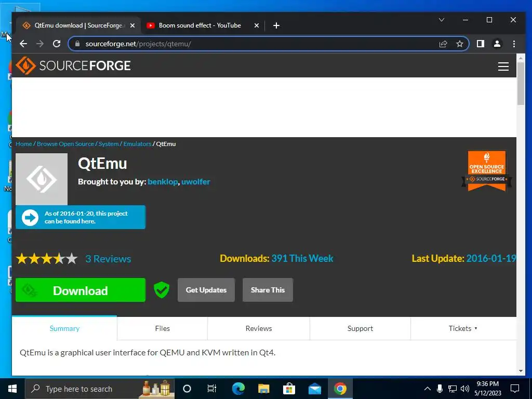Click the star rating display

coord(47,259)
